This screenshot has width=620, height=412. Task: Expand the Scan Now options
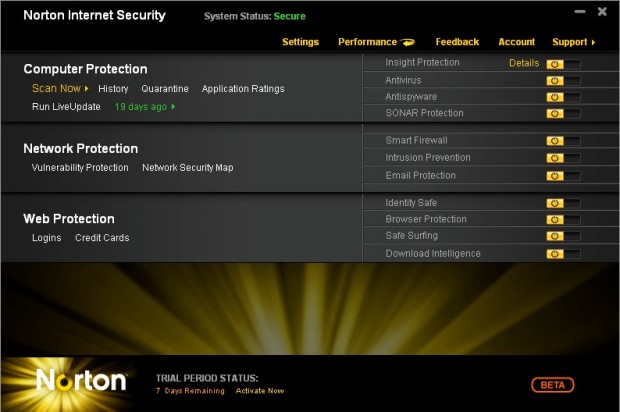point(60,88)
